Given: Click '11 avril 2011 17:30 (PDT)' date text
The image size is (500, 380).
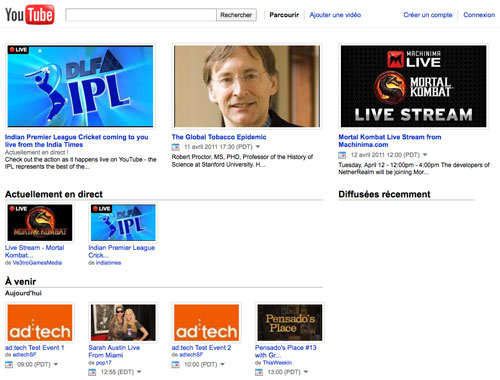Looking at the screenshot, I should pos(218,147).
